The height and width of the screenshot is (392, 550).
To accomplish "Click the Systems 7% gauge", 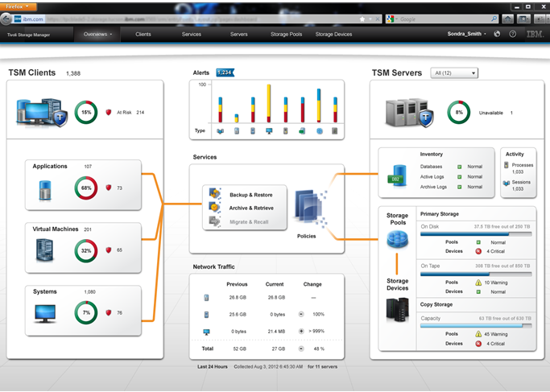I will (x=86, y=312).
